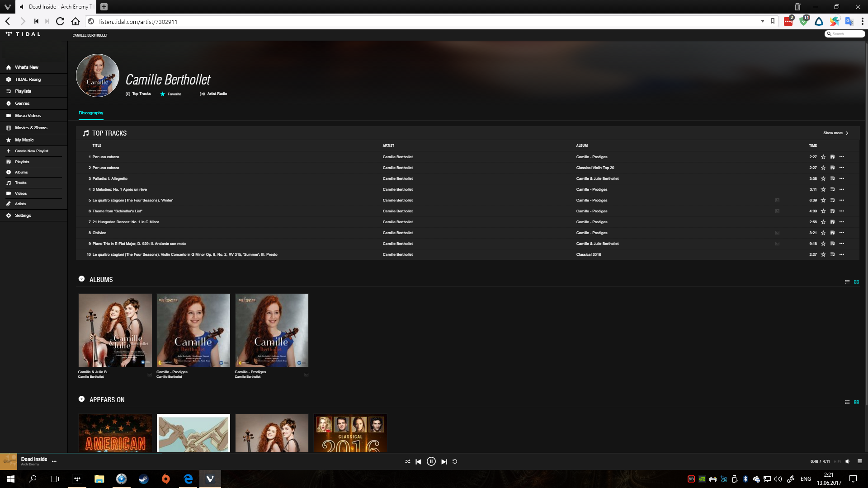Click the TIDAL search field

coord(844,34)
